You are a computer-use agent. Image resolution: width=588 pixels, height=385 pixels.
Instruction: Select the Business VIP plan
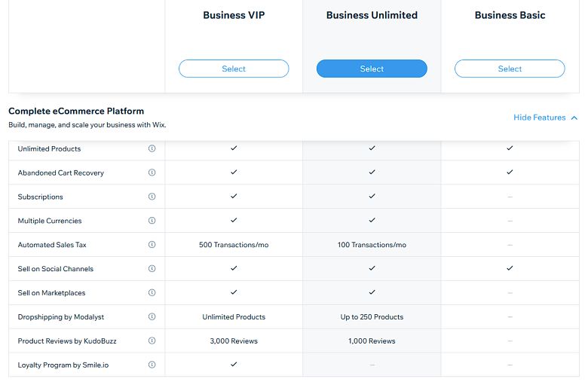[x=234, y=69]
